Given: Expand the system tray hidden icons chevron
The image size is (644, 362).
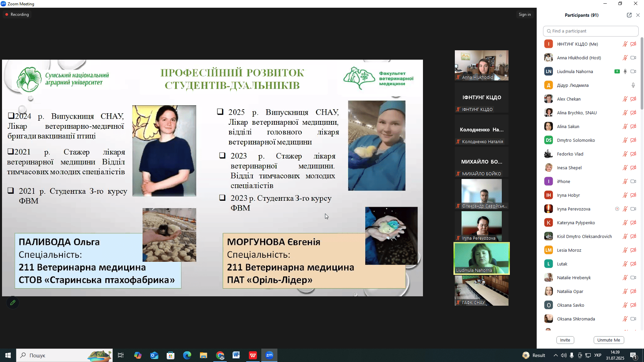Looking at the screenshot, I should tap(556, 355).
